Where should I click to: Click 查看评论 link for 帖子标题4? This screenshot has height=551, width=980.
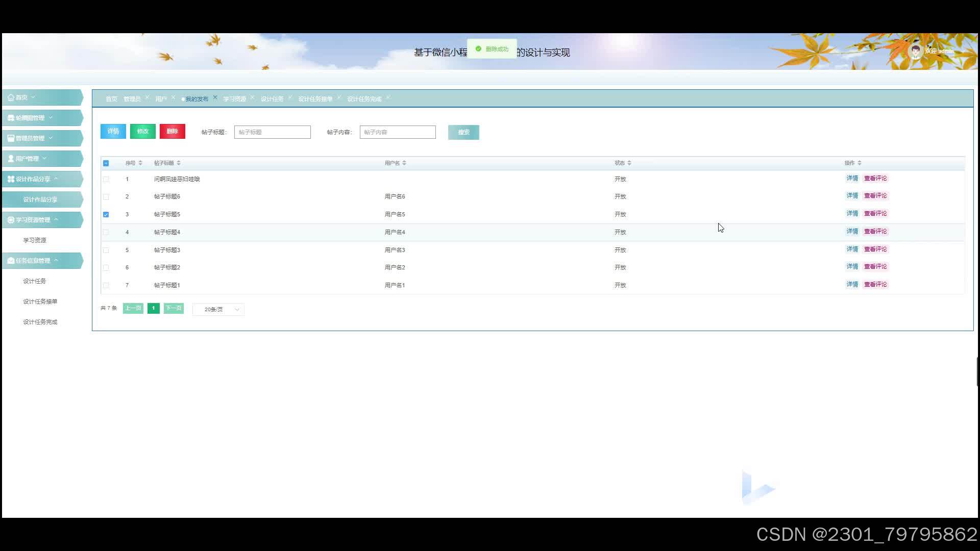875,232
